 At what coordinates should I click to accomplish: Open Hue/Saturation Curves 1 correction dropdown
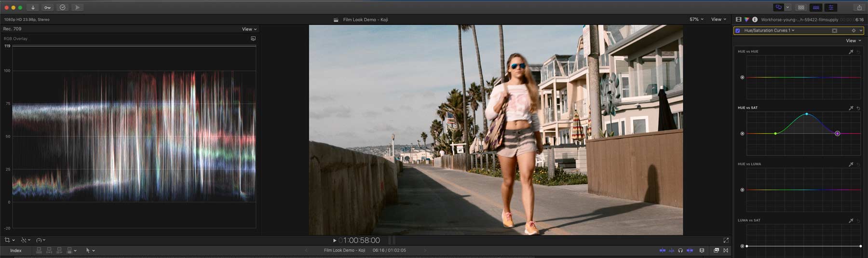coord(769,30)
